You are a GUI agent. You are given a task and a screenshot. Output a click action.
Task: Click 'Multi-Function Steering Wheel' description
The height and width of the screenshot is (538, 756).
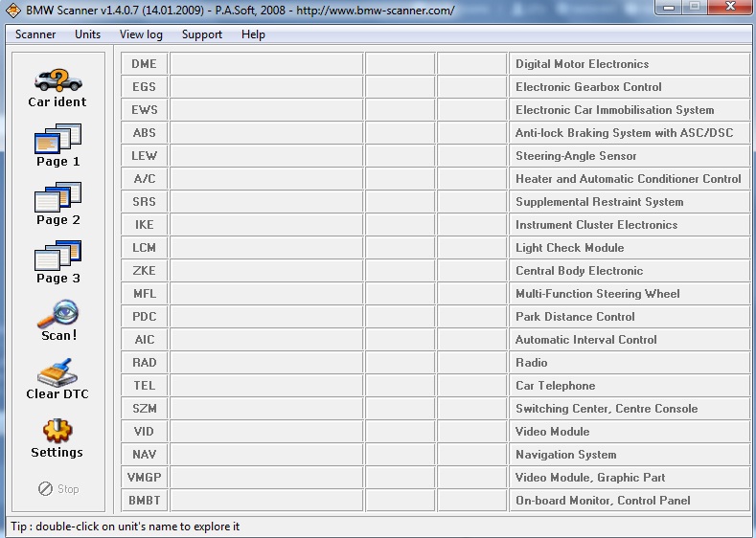[x=597, y=293]
